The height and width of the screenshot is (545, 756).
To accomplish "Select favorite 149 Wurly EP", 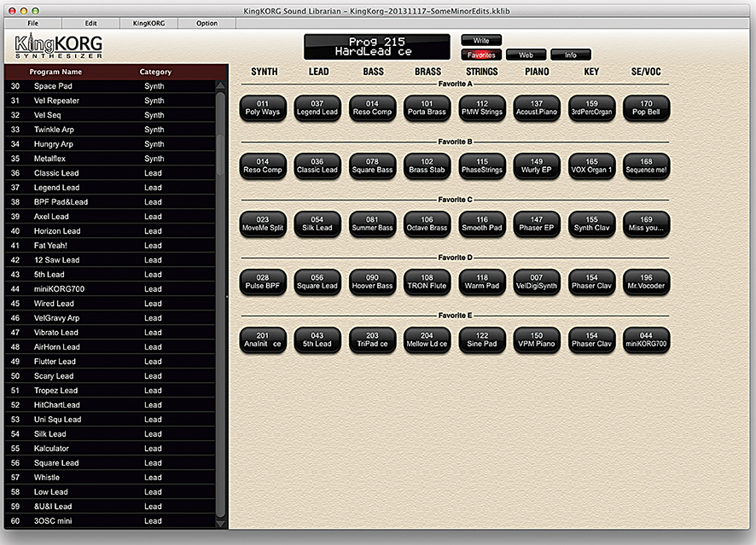I will tap(537, 165).
